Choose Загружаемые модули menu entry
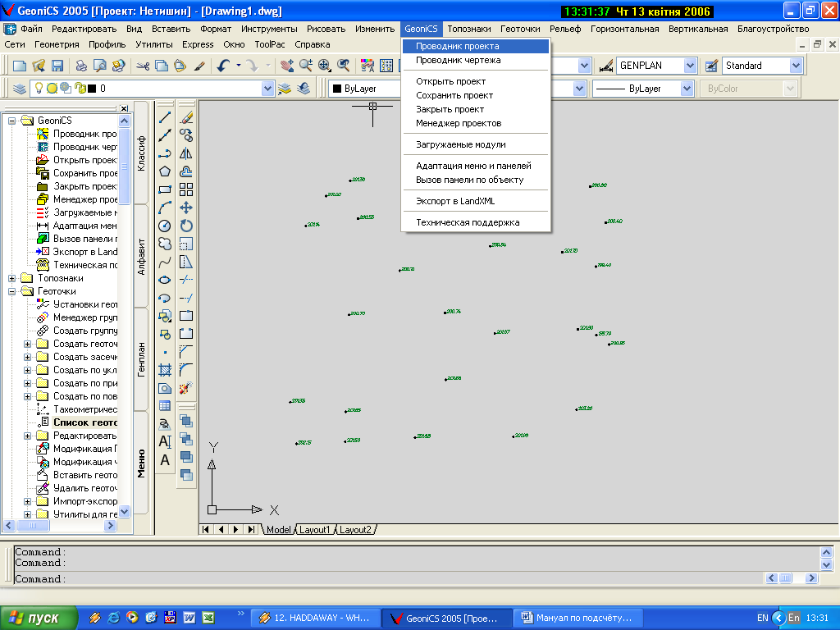The width and height of the screenshot is (840, 630). coord(476,144)
